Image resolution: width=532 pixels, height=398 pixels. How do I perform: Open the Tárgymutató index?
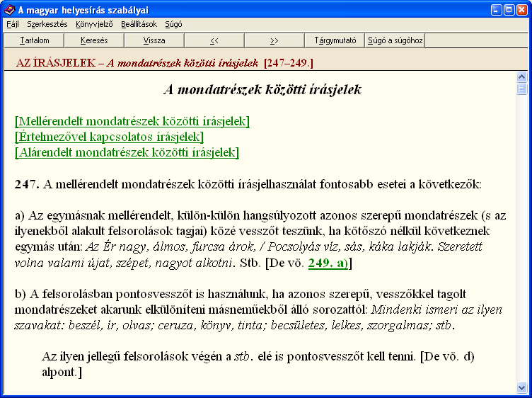point(335,40)
